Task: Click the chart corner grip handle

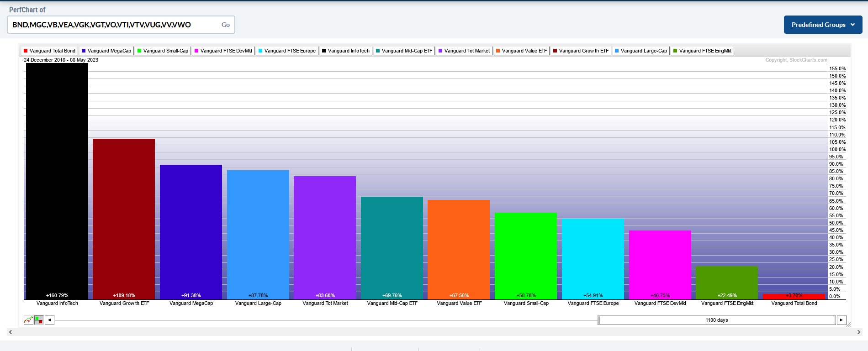Action: pos(849,325)
